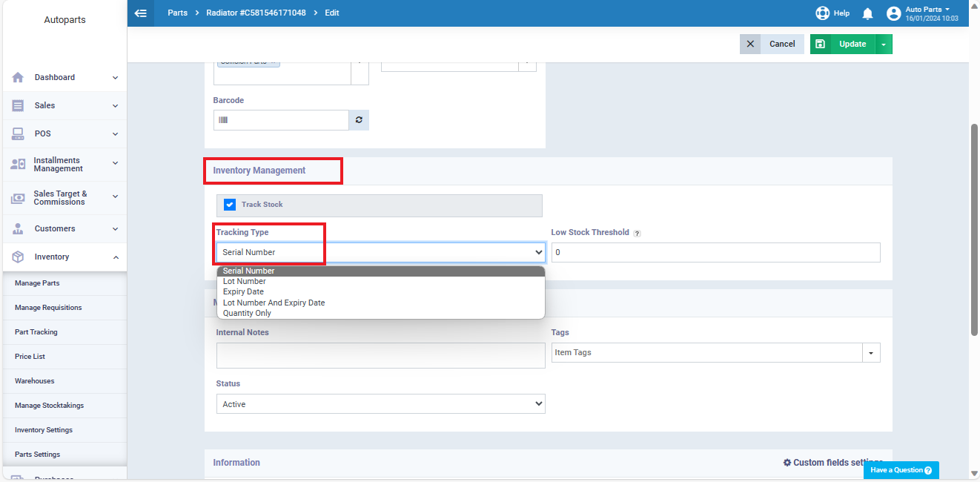Click the Auto Parts user avatar icon
The width and height of the screenshot is (980, 482).
click(893, 13)
